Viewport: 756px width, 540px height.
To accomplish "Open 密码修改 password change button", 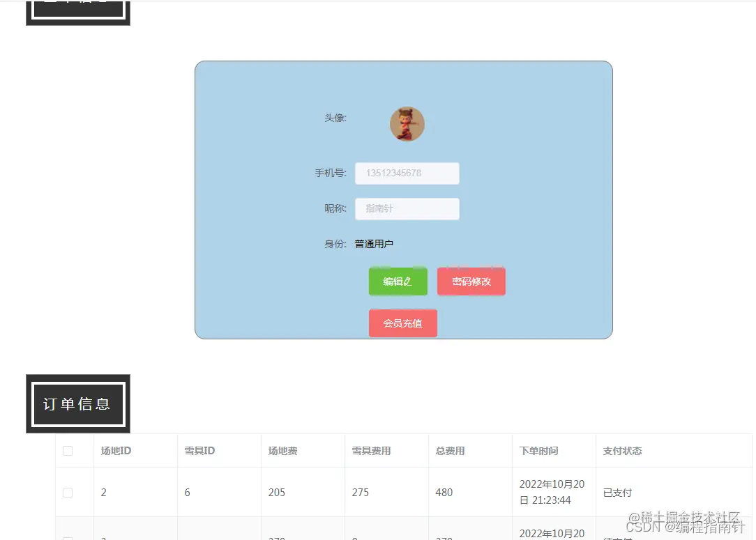I will click(x=471, y=281).
